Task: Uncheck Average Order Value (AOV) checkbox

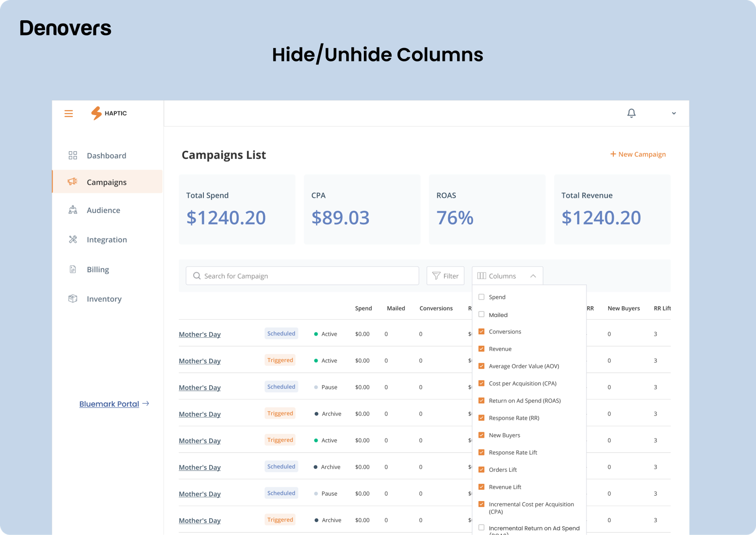Action: [x=481, y=366]
